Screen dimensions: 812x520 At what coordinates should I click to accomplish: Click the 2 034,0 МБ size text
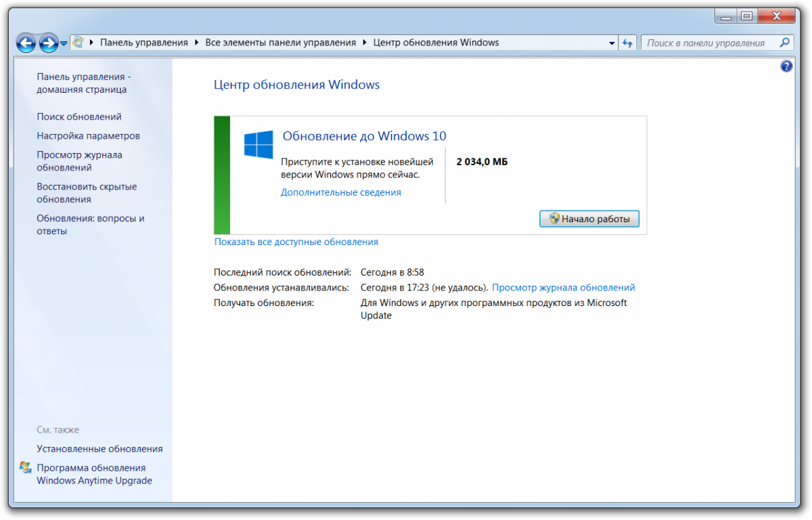(482, 162)
